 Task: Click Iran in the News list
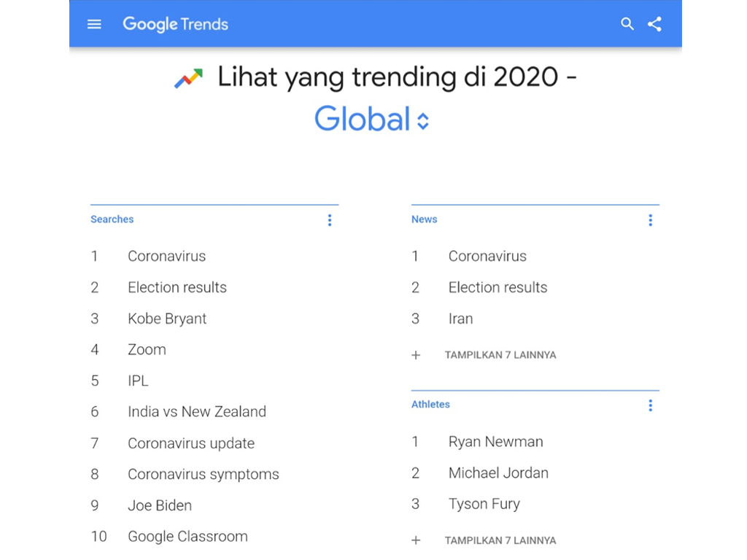pyautogui.click(x=460, y=319)
